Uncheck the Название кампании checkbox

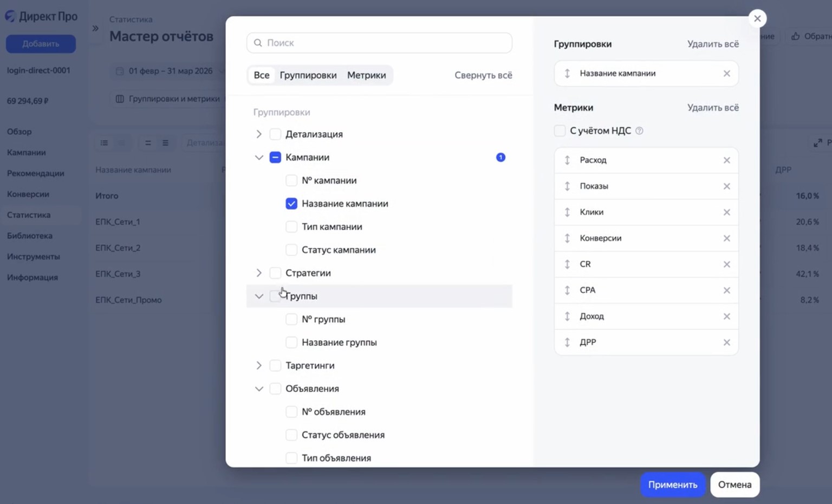291,204
